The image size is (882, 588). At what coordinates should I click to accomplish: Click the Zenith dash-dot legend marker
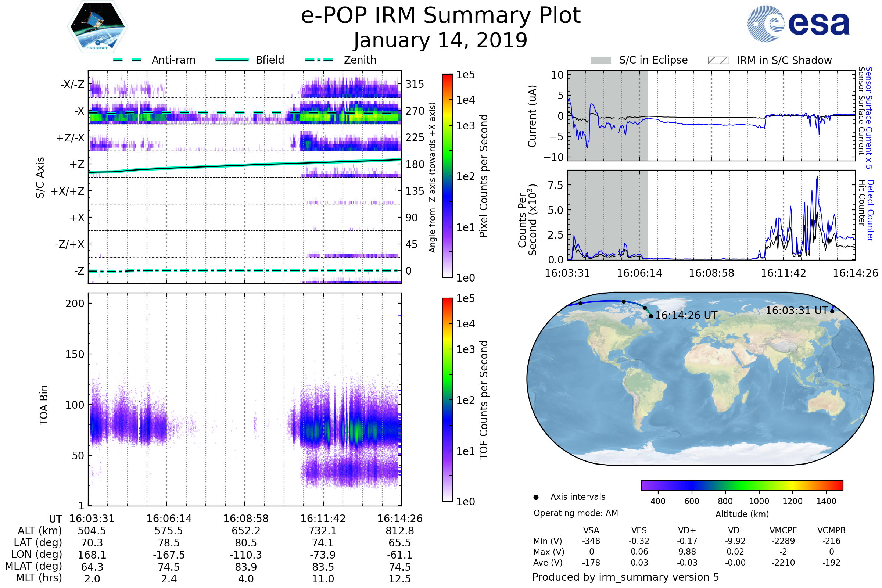click(x=319, y=60)
